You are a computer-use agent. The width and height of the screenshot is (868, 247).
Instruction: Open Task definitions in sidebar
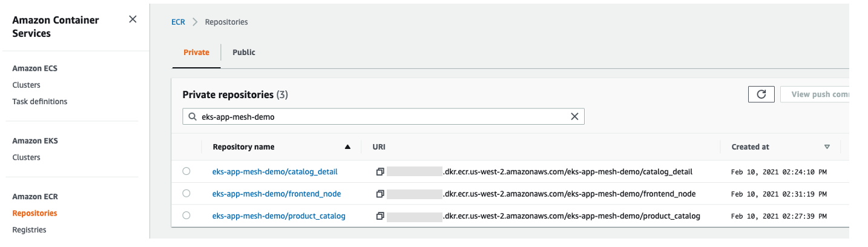[40, 102]
